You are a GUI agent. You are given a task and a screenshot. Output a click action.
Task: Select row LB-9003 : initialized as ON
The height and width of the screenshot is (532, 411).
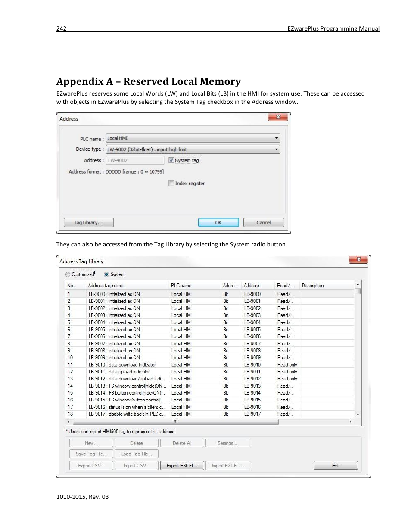coord(210,315)
